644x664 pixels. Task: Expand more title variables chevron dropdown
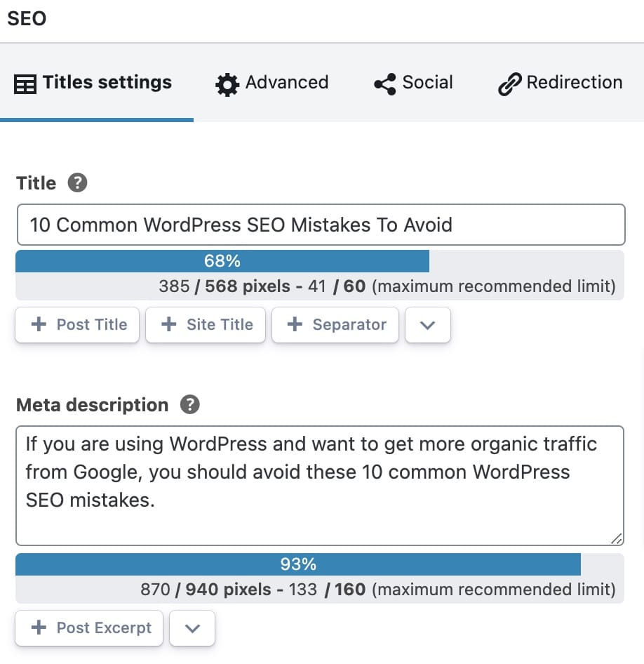point(428,325)
